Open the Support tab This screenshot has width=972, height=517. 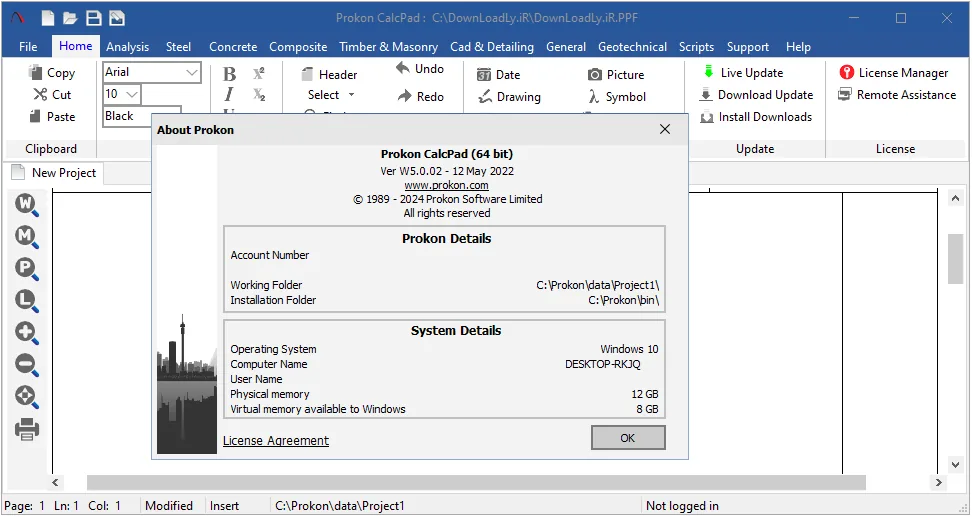[x=748, y=46]
